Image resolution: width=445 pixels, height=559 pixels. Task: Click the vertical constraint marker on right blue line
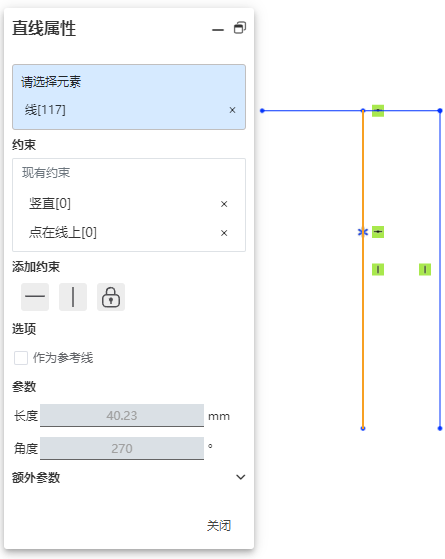coord(425,269)
